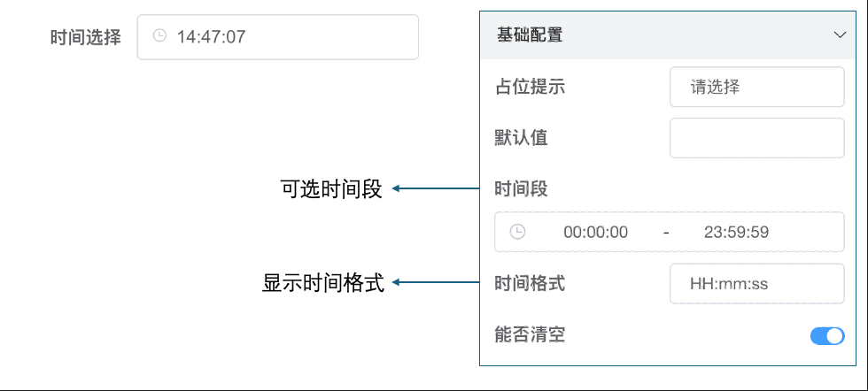Toggle the 能否清空 switch off
Screen dimensions: 868x391
coord(827,335)
